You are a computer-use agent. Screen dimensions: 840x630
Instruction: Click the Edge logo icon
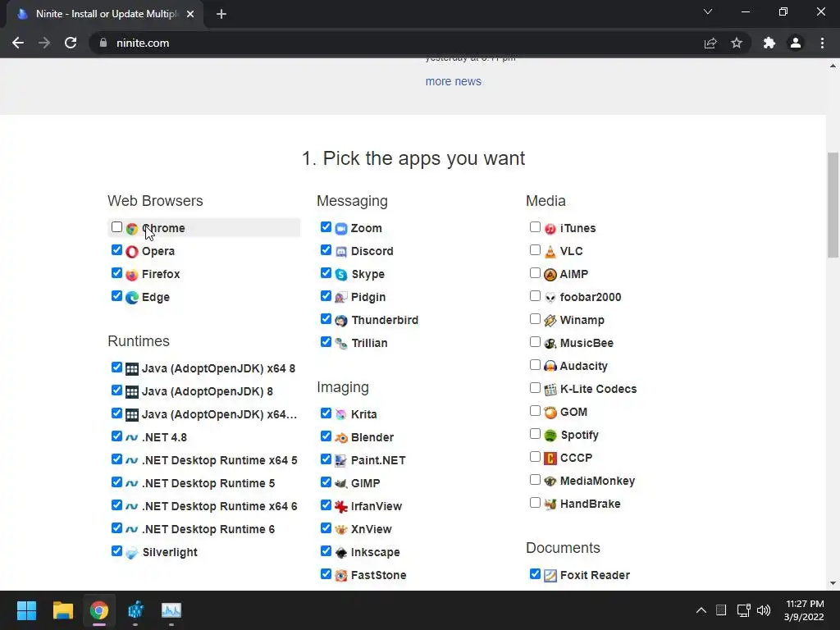(x=132, y=298)
